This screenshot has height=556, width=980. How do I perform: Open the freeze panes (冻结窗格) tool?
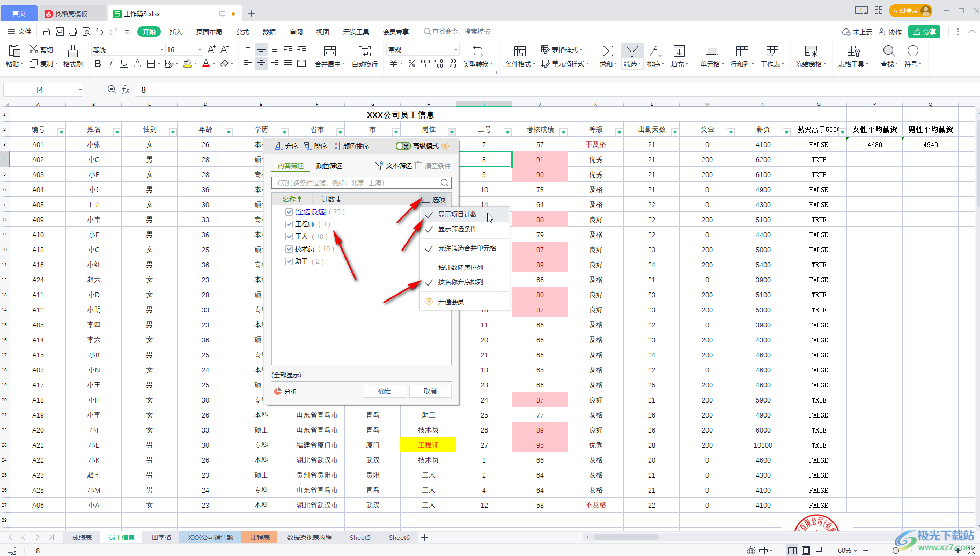click(810, 55)
